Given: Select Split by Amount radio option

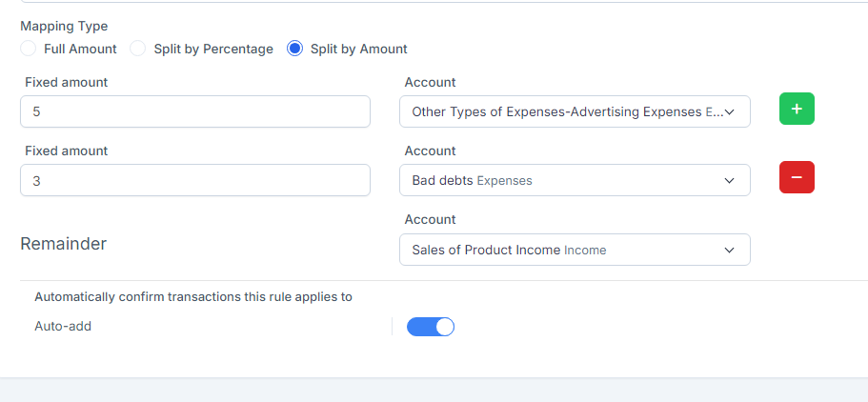Looking at the screenshot, I should point(295,49).
